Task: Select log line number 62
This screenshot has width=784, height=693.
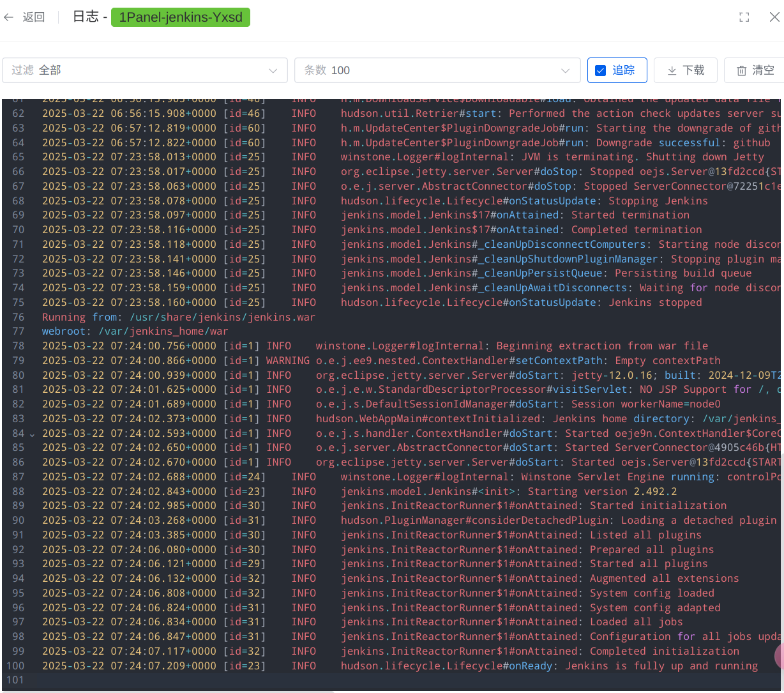Action: coord(18,114)
